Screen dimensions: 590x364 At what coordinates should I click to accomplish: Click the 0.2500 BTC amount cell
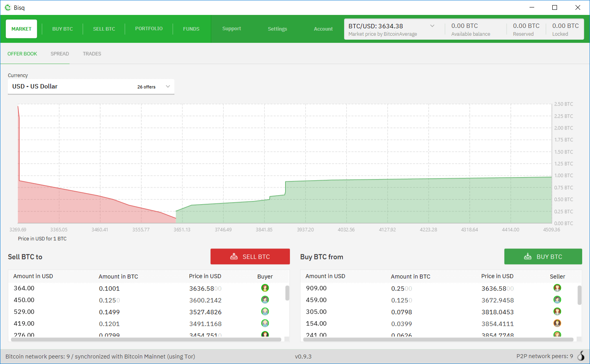coord(401,288)
